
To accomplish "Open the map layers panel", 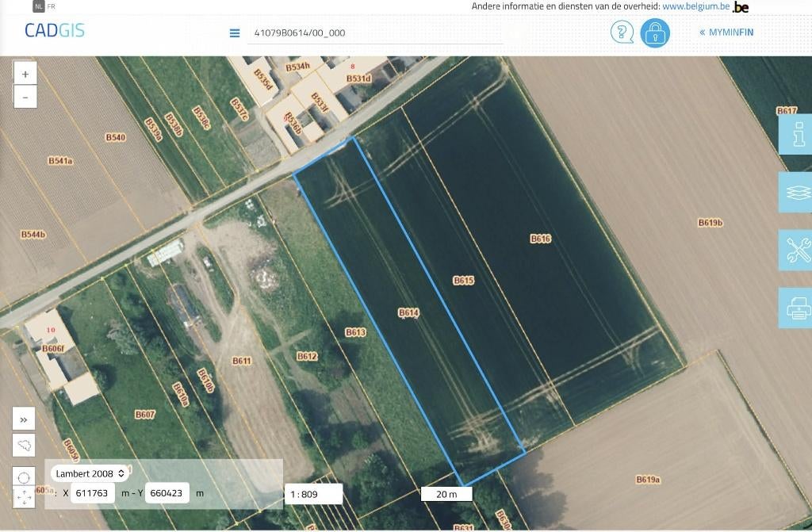I will tap(796, 192).
